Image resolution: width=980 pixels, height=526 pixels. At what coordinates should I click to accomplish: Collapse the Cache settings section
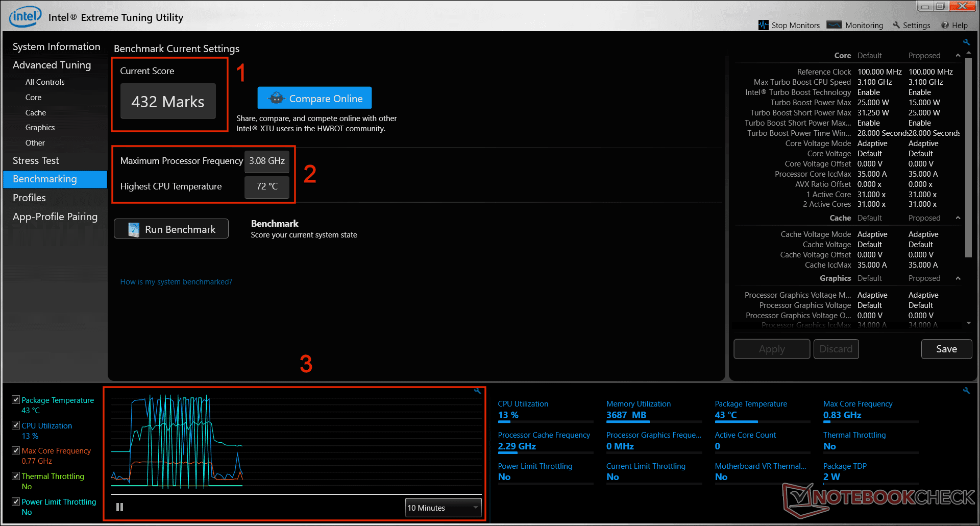(x=958, y=218)
